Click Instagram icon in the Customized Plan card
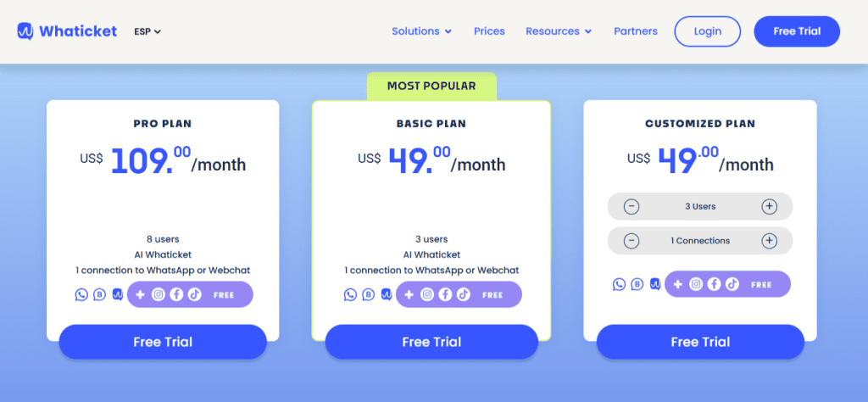 [696, 285]
